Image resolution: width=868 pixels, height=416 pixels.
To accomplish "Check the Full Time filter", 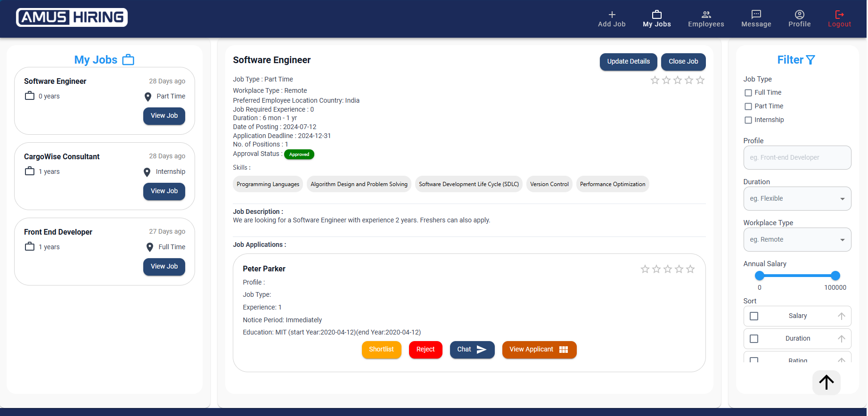I will pos(749,93).
